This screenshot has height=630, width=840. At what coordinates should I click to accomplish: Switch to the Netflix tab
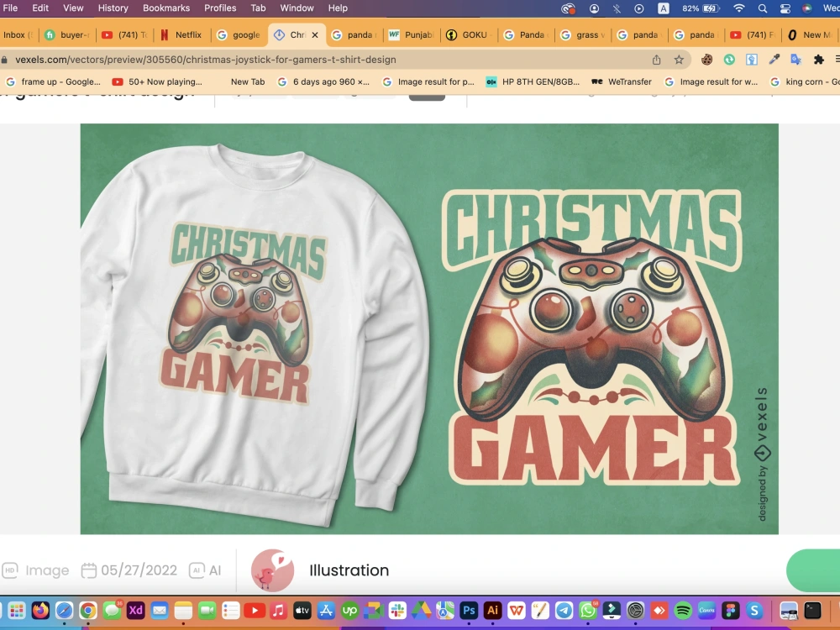(182, 34)
